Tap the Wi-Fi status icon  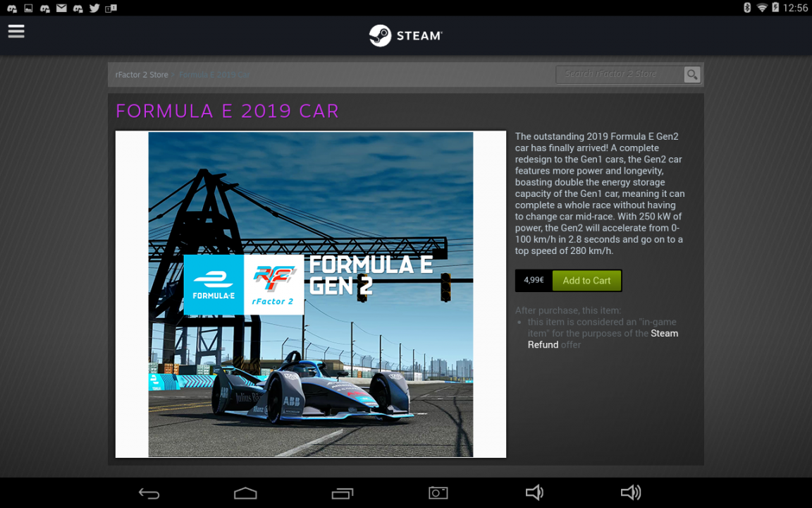[762, 7]
